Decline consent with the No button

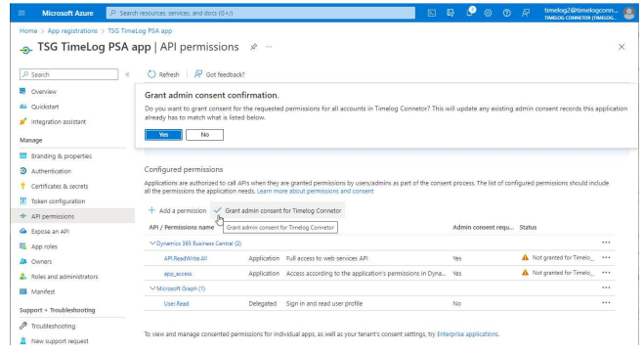204,135
